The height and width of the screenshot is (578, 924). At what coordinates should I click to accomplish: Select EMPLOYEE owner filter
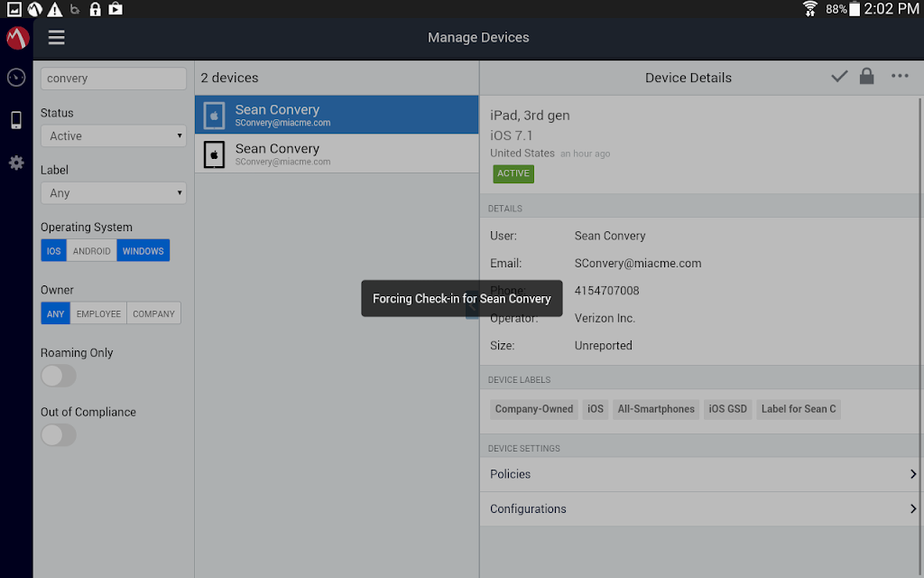pos(98,313)
